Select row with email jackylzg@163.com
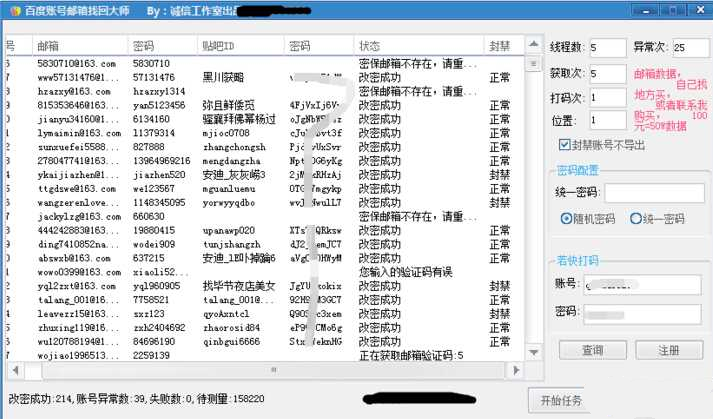 264,216
